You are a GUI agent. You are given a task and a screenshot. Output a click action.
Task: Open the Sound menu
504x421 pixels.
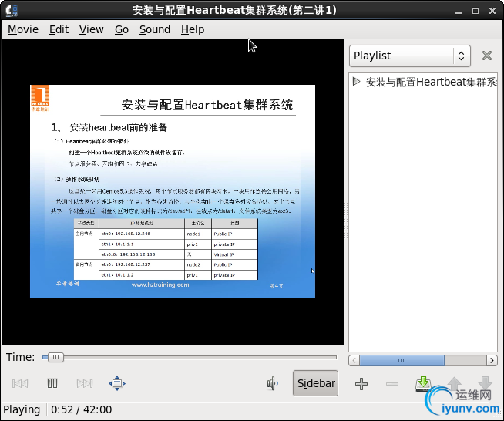point(155,29)
